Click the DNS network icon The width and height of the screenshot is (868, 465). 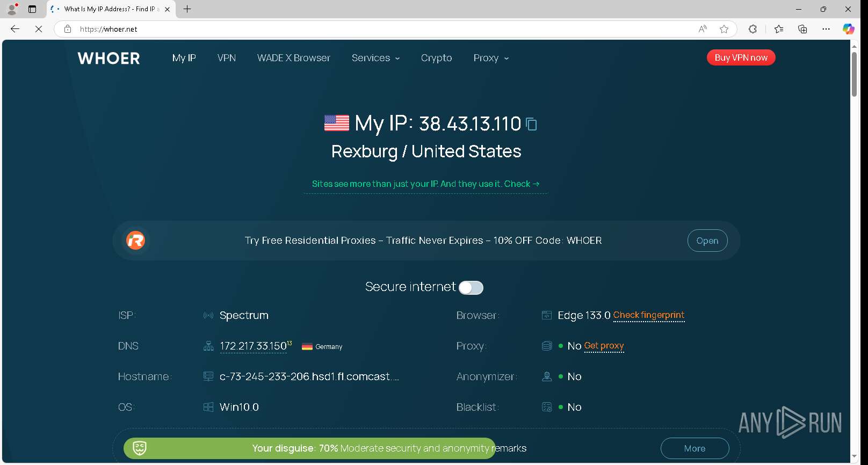pyautogui.click(x=208, y=346)
